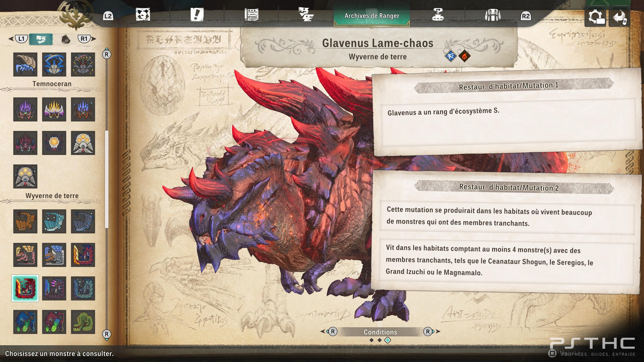This screenshot has width=644, height=362.
Task: Select the purple-spiked spider monster icon
Action: click(x=25, y=109)
